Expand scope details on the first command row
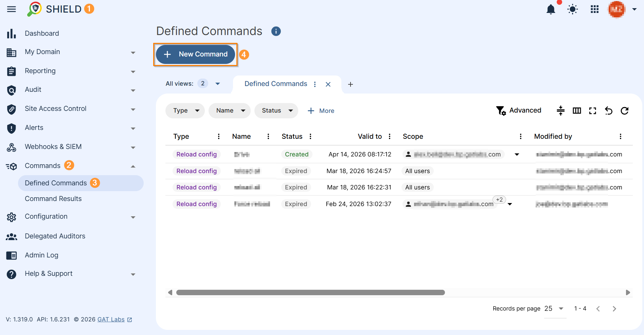Image resolution: width=644 pixels, height=335 pixels. point(517,154)
